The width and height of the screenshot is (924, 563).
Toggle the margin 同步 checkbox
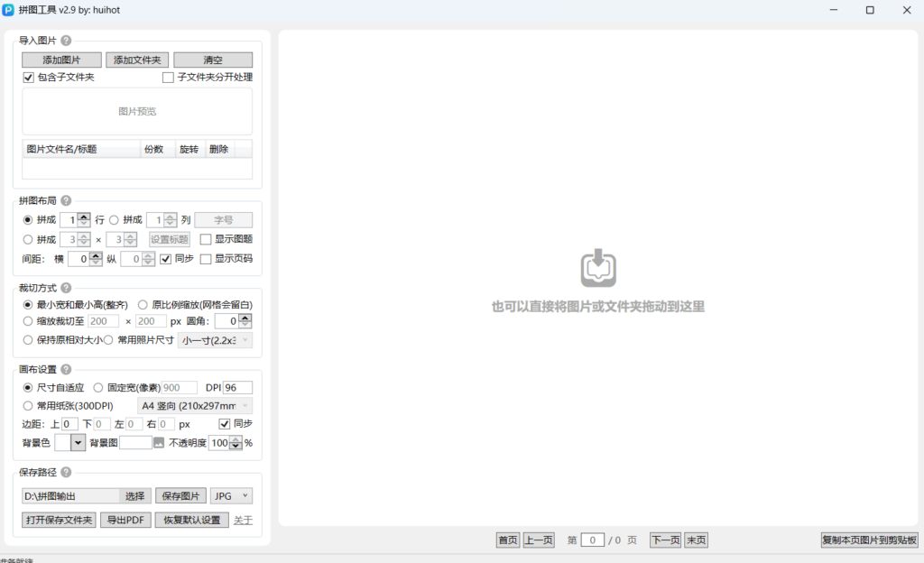[224, 424]
